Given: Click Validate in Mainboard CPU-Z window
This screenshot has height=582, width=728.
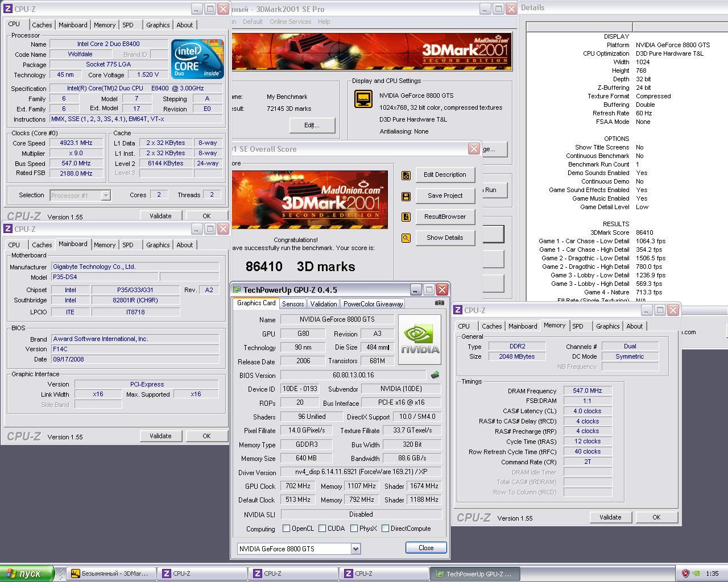Looking at the screenshot, I should [x=160, y=436].
